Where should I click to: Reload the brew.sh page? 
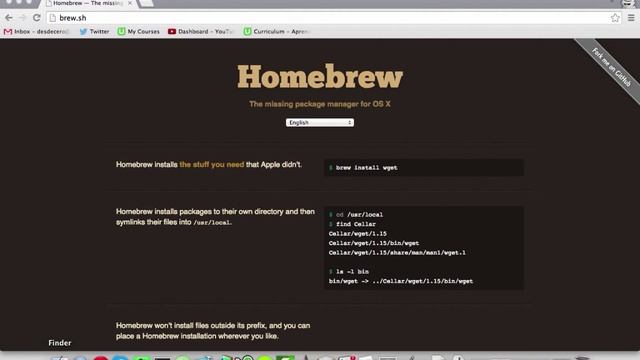pos(37,18)
